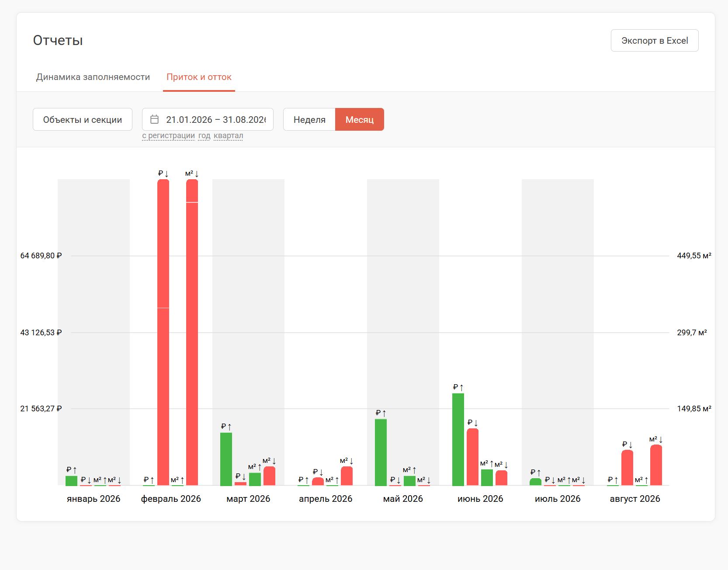Viewport: 728px width, 570px height.
Task: Click the tall red ₽ outflow bar for февраль 2026
Action: tap(163, 332)
